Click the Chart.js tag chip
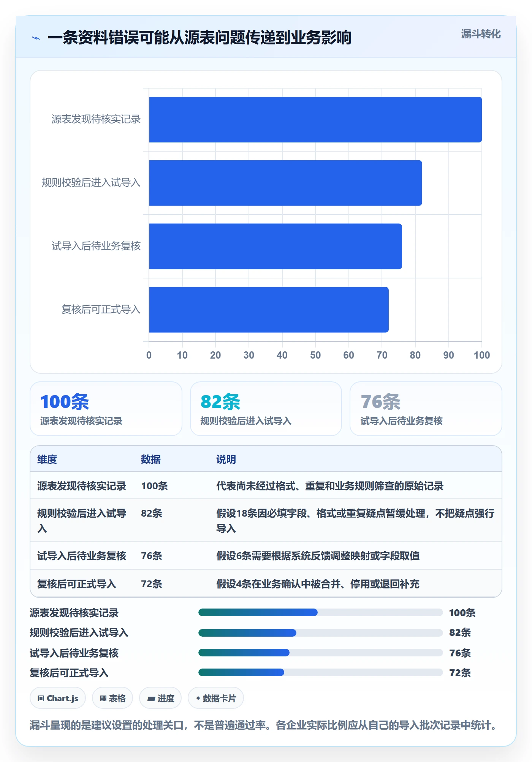 58,698
